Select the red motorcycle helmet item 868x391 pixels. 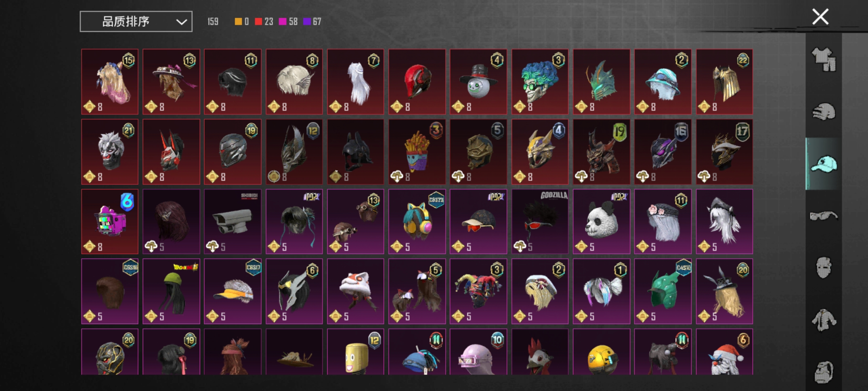[417, 82]
